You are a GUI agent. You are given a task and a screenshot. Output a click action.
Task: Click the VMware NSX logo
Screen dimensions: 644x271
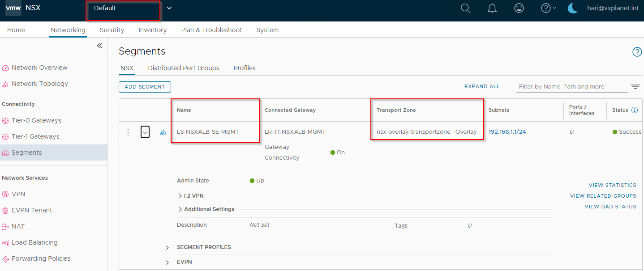pos(13,8)
